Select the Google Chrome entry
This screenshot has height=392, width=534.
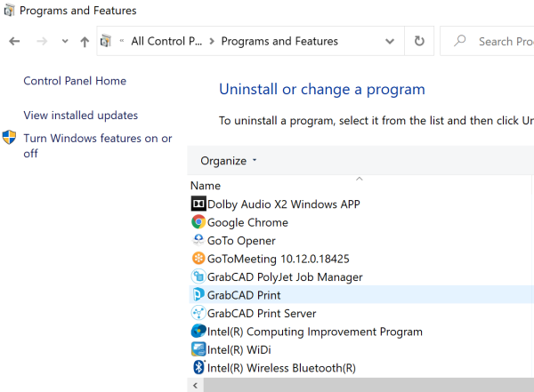click(x=247, y=222)
